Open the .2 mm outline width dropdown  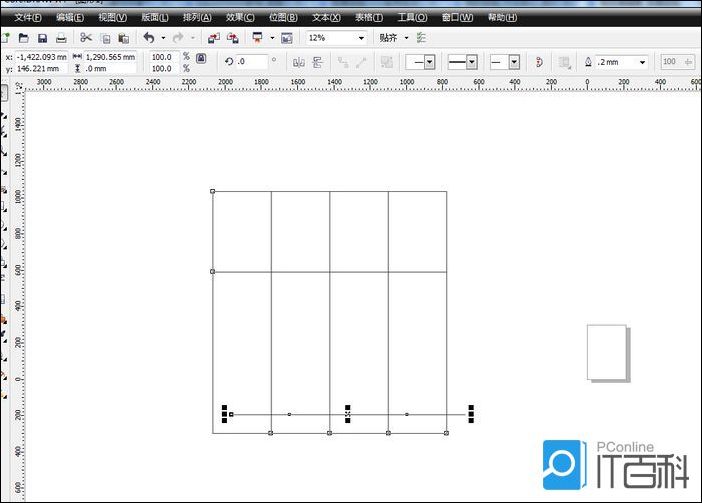(642, 62)
